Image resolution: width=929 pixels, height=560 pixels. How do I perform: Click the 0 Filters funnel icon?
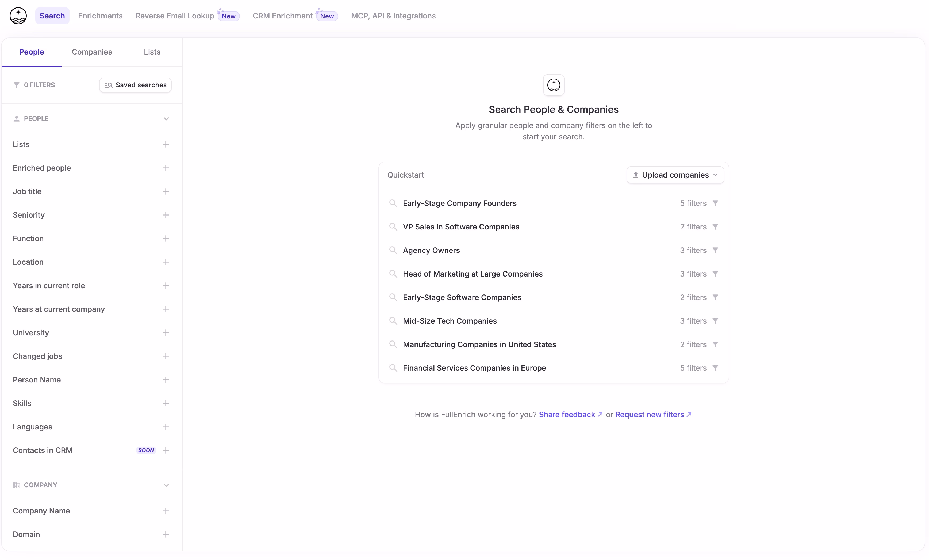pyautogui.click(x=16, y=85)
